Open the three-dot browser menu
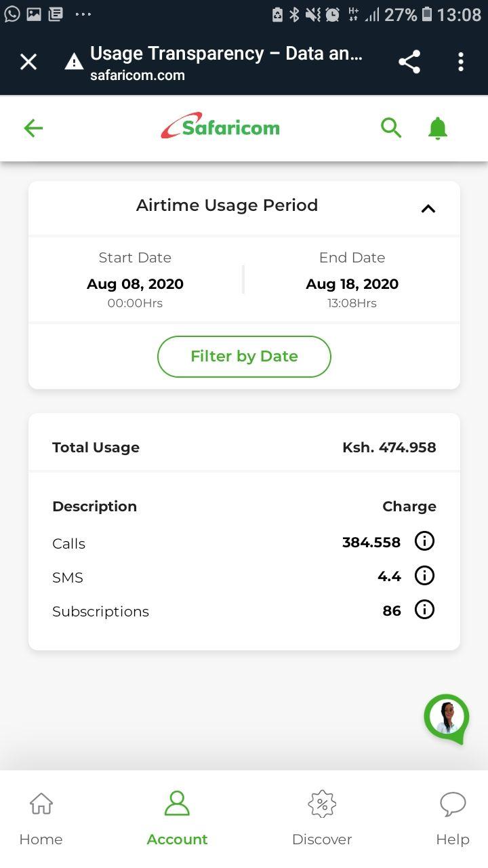 461,62
